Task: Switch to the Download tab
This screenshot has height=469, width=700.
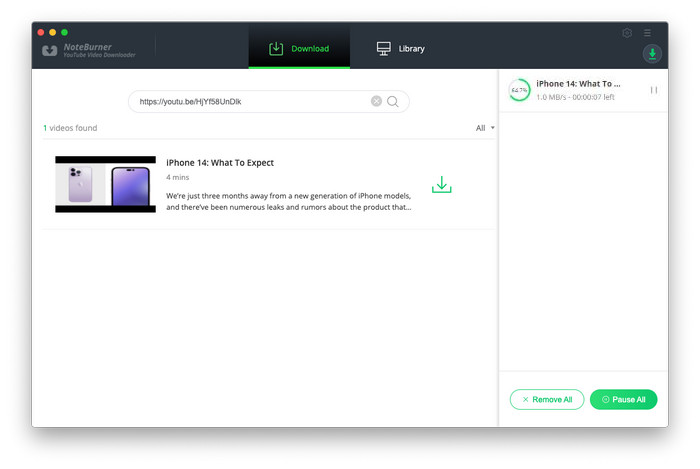Action: (x=299, y=48)
